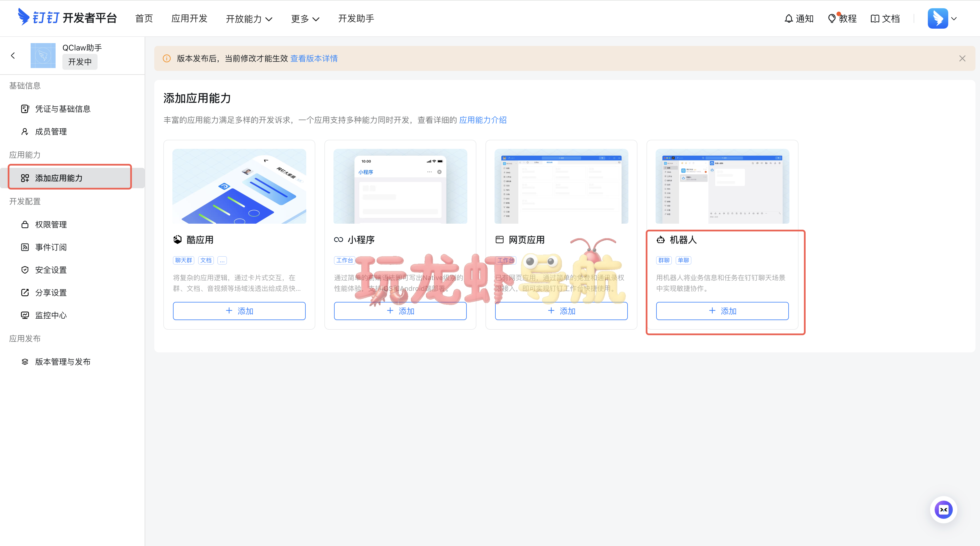Click the 安全设置 shield icon
Screen dimensions: 980x546
[25, 270]
